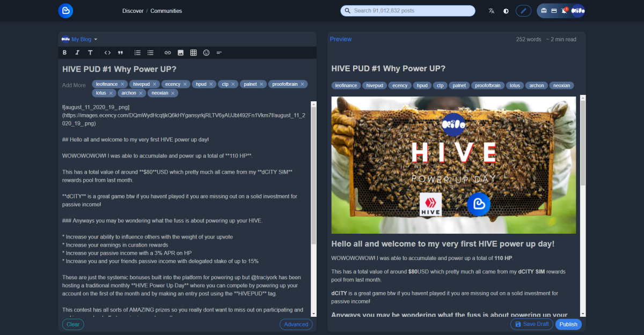The image size is (644, 335).
Task: Open the heading text size options
Action: click(x=90, y=53)
